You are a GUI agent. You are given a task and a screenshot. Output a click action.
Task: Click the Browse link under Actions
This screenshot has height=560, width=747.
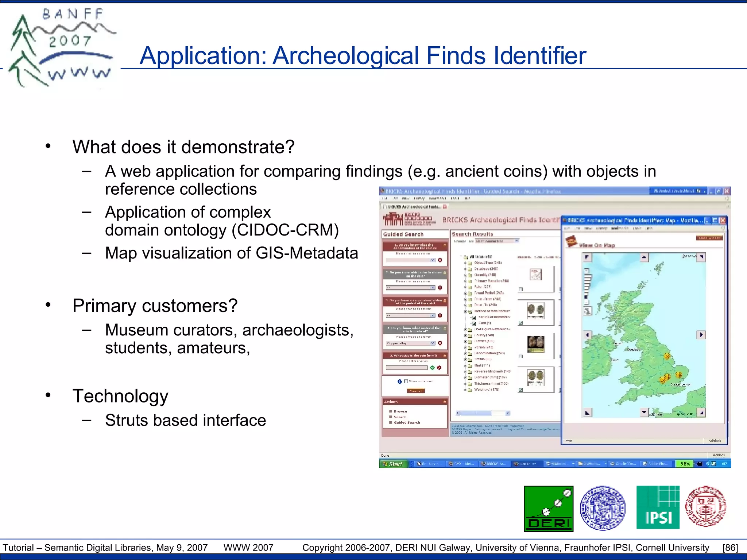click(400, 411)
